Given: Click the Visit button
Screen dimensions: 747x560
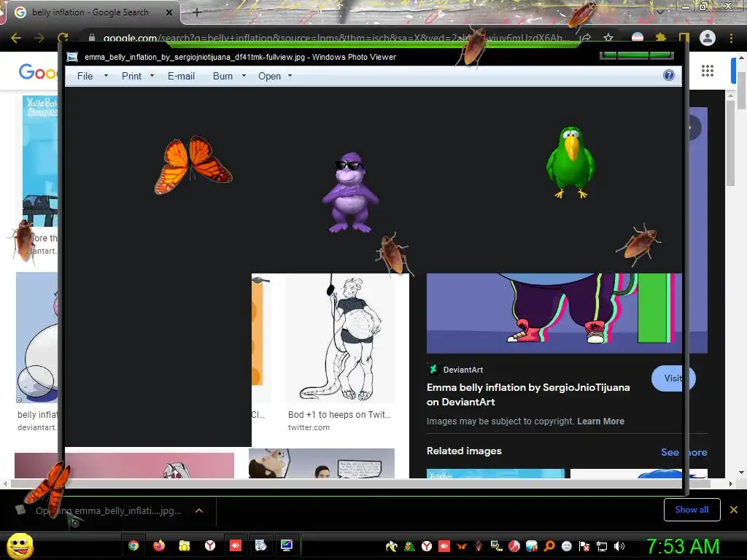Looking at the screenshot, I should pyautogui.click(x=673, y=378).
